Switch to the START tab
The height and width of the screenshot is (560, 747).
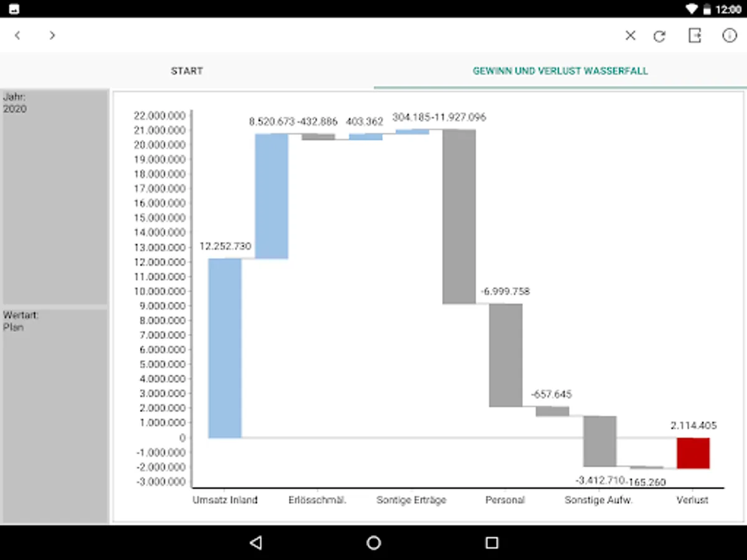point(187,71)
